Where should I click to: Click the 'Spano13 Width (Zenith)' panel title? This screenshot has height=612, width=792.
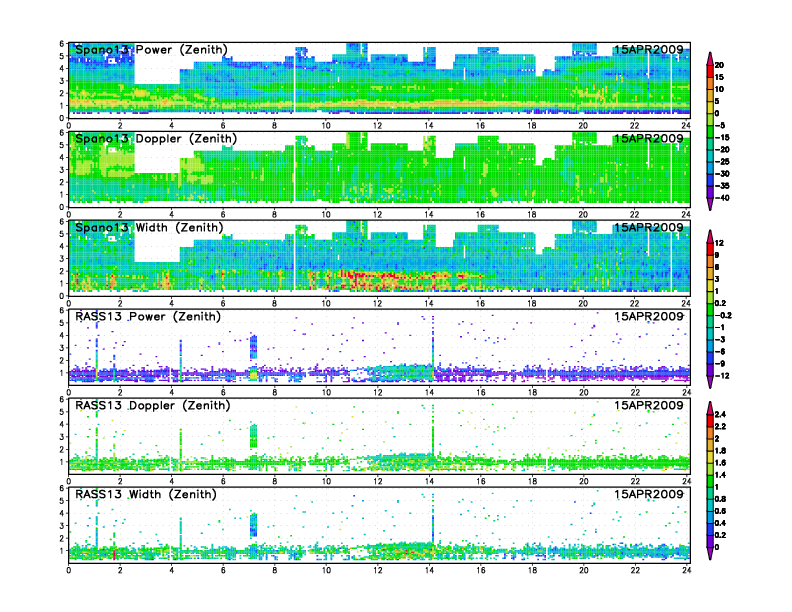pos(149,227)
